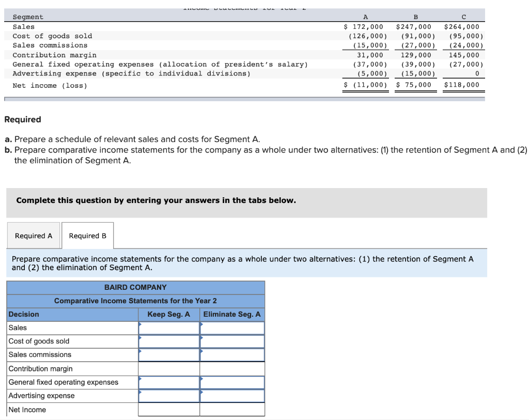Screen dimensions: 529x420
Task: Select Sales commissions Eliminate Seg. A cell
Action: 232,355
